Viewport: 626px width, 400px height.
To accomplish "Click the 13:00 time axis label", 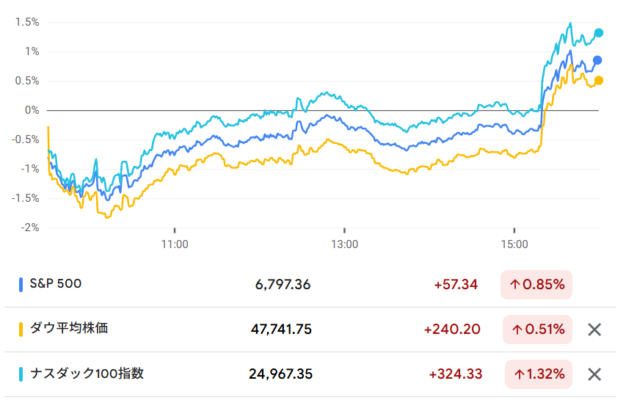I will (344, 243).
